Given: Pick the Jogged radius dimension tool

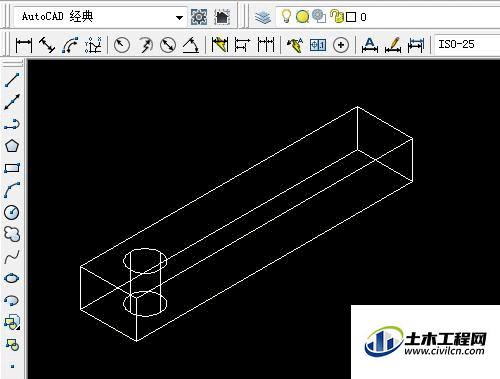Looking at the screenshot, I should tap(145, 45).
